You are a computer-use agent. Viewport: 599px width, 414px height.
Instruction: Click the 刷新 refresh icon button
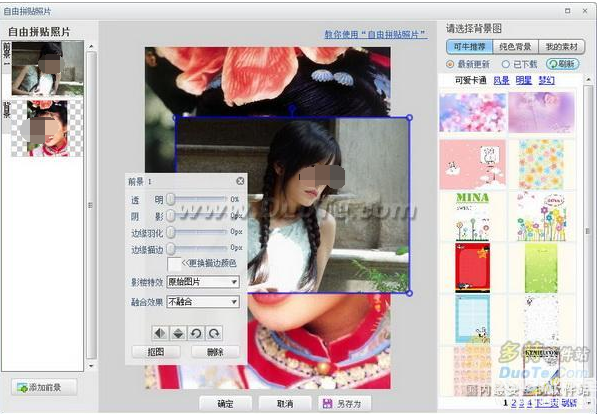point(562,64)
